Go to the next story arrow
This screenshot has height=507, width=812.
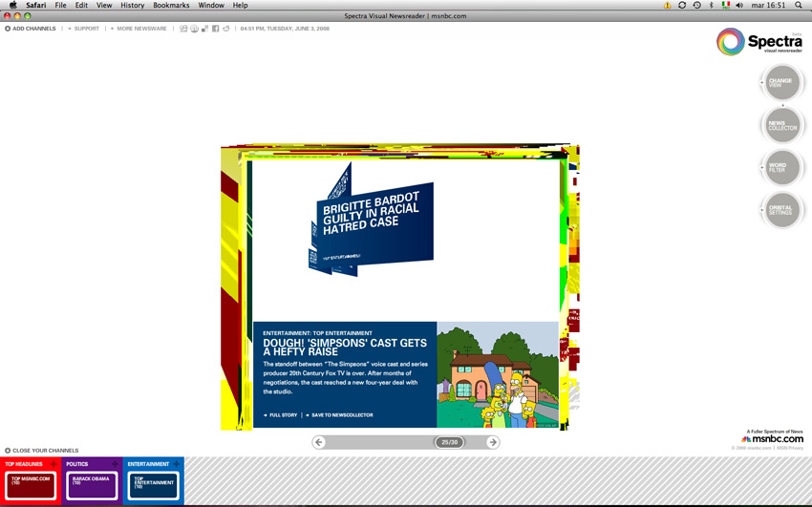pos(493,442)
